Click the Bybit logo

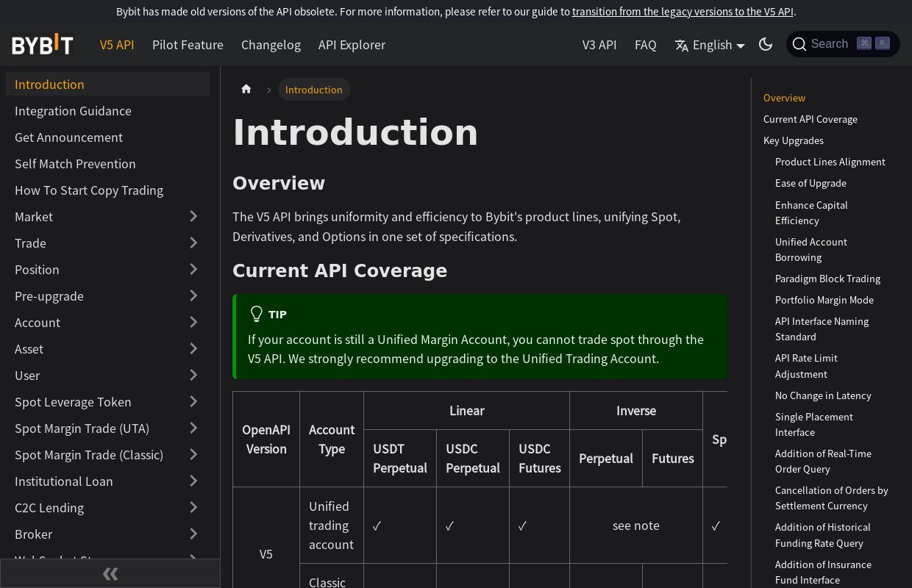tap(43, 45)
